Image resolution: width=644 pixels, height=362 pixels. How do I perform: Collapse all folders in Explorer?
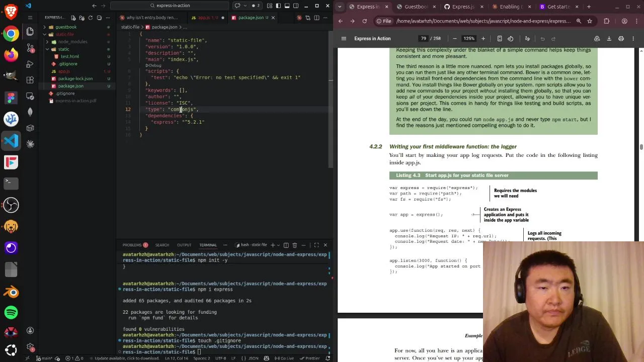pyautogui.click(x=99, y=18)
